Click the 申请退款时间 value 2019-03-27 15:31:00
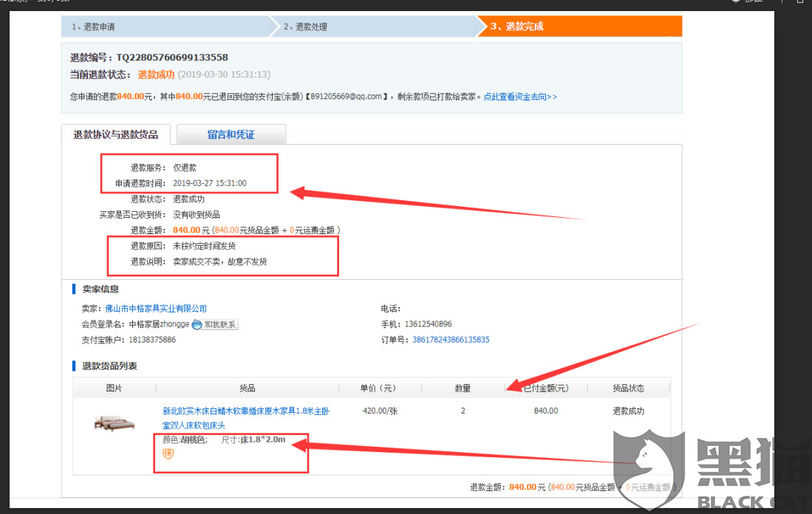812x514 pixels. tap(210, 183)
